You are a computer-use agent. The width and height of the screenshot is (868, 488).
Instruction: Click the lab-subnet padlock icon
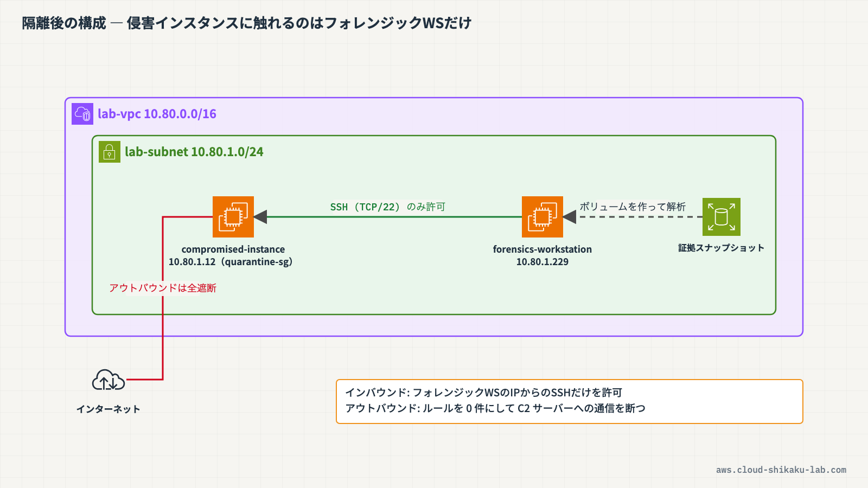pos(110,152)
